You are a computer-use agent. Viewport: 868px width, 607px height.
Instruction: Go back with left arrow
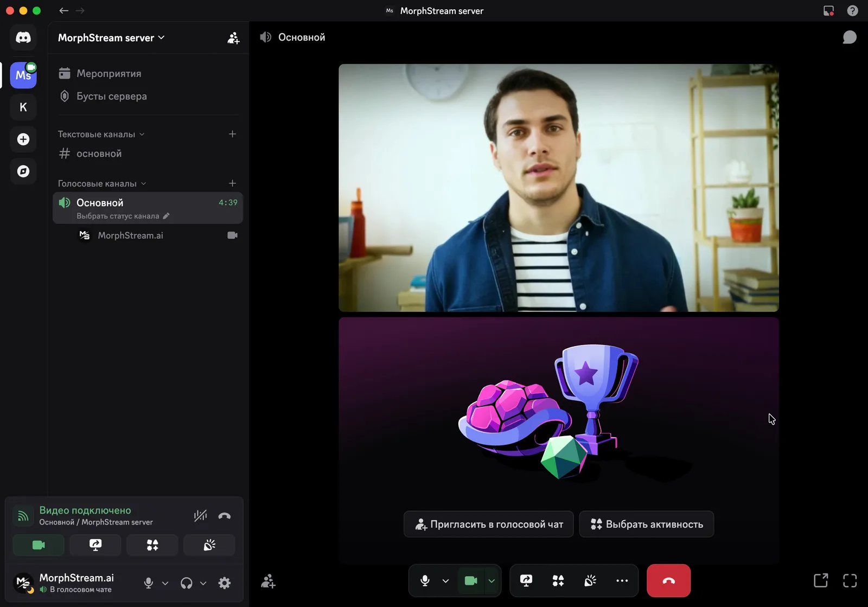point(63,10)
